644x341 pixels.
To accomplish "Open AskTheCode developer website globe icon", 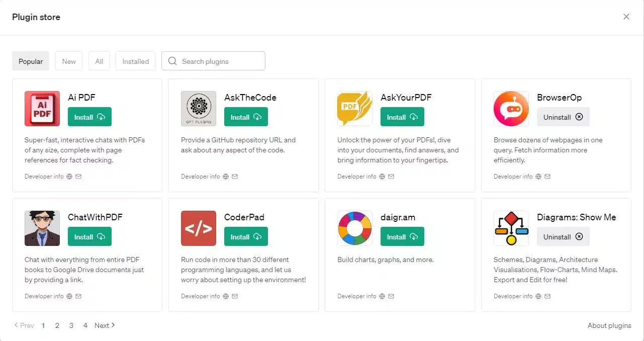I will [x=226, y=177].
